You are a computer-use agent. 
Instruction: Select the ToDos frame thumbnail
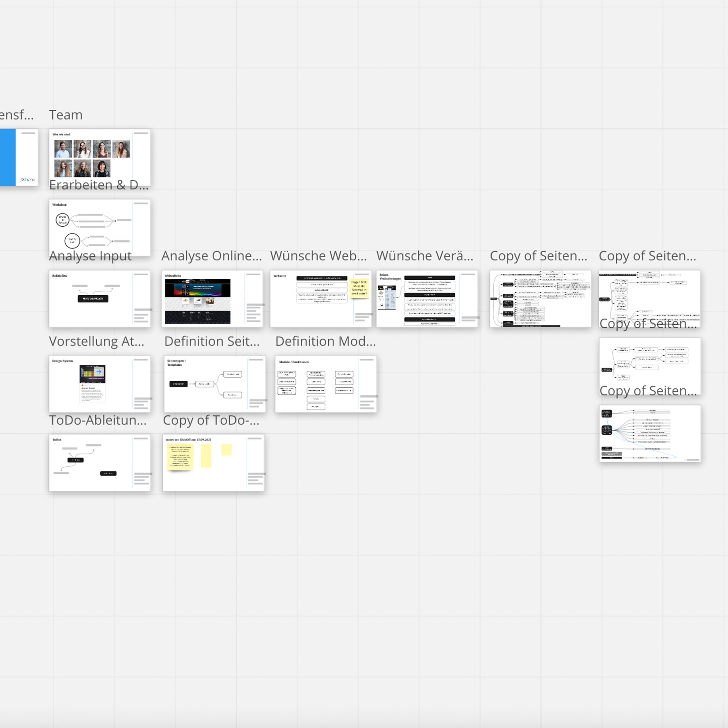pos(99,462)
